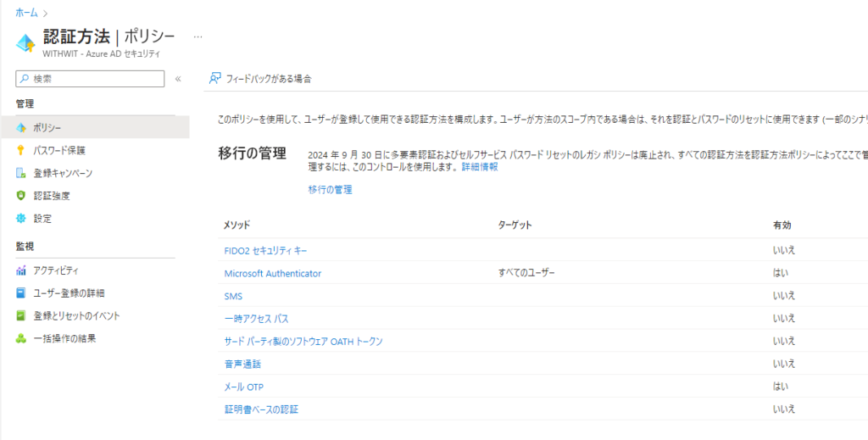Open 証明書ベースの認証 method link
The image size is (868, 440).
(x=261, y=409)
